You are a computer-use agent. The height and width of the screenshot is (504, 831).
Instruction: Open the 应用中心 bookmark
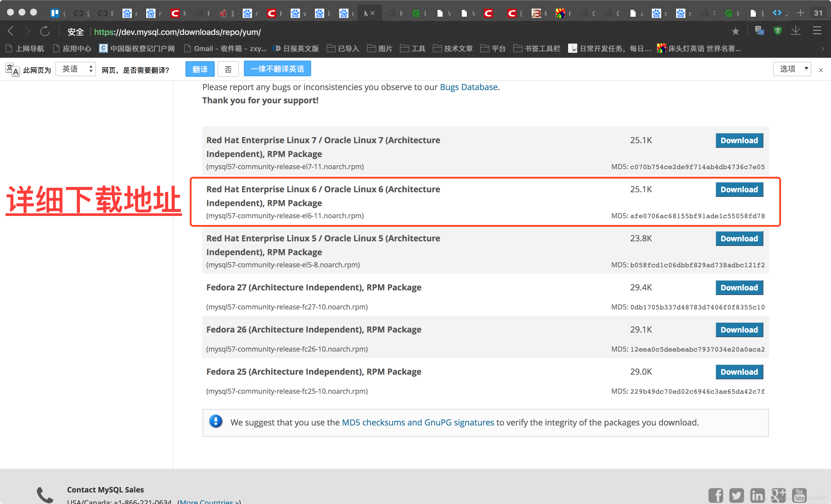click(x=73, y=48)
